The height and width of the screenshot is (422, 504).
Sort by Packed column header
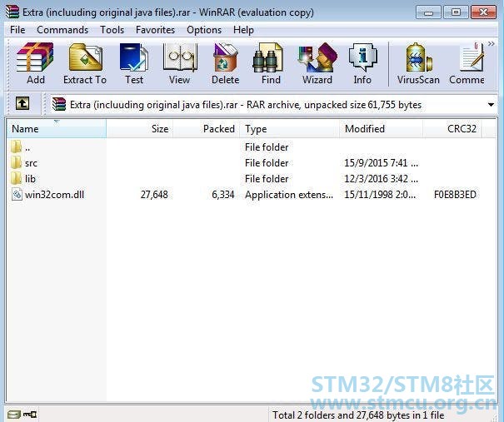click(x=207, y=128)
